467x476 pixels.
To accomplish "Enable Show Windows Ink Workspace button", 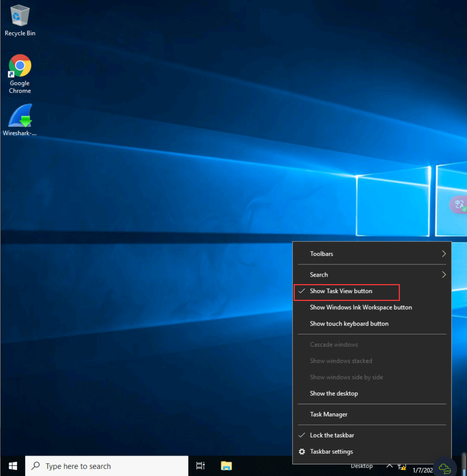I will pos(372,307).
